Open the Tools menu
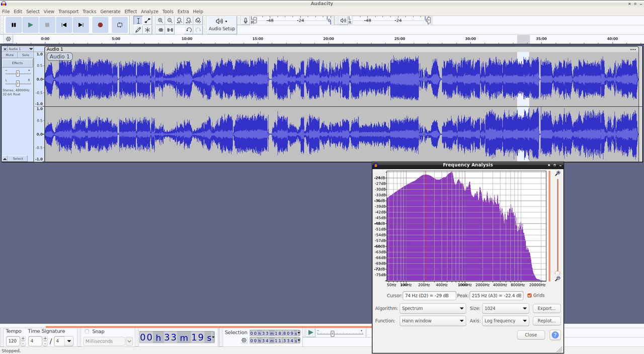The height and width of the screenshot is (354, 644). click(168, 11)
